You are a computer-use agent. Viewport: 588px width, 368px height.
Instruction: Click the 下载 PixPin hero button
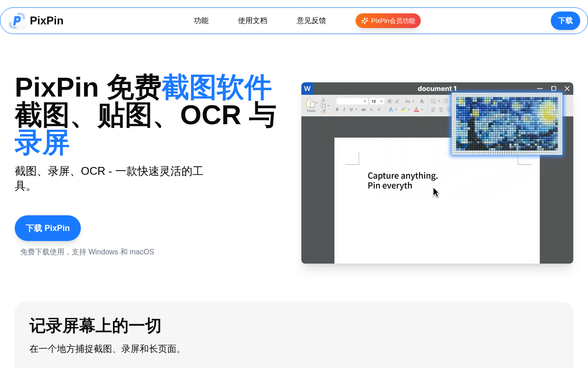point(48,228)
